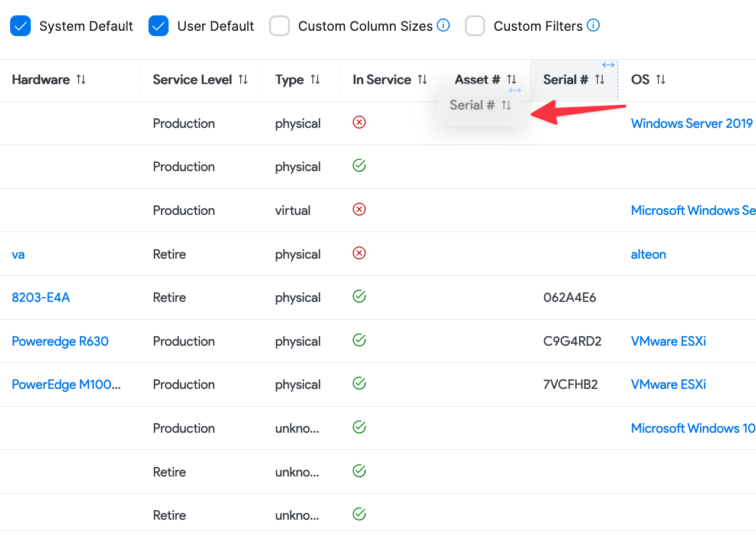Click the Serial # column header
This screenshot has height=541, width=756.
click(566, 79)
